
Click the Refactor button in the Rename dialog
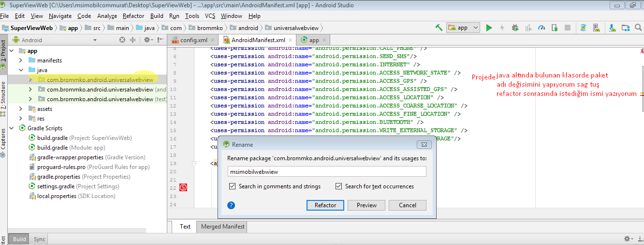[325, 205]
